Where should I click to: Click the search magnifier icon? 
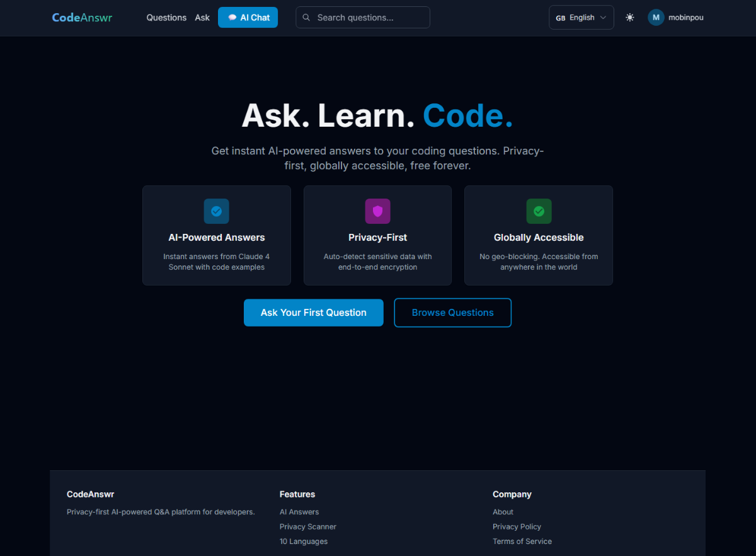pyautogui.click(x=306, y=17)
